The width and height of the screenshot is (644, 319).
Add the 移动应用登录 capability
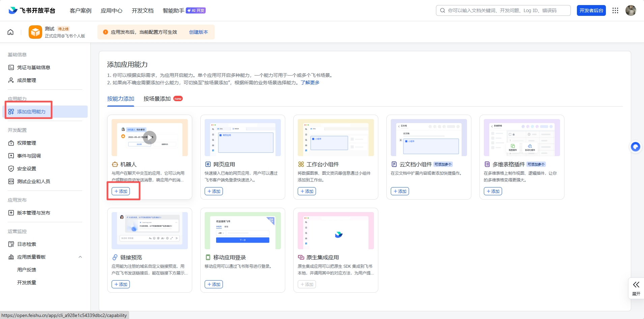[214, 284]
